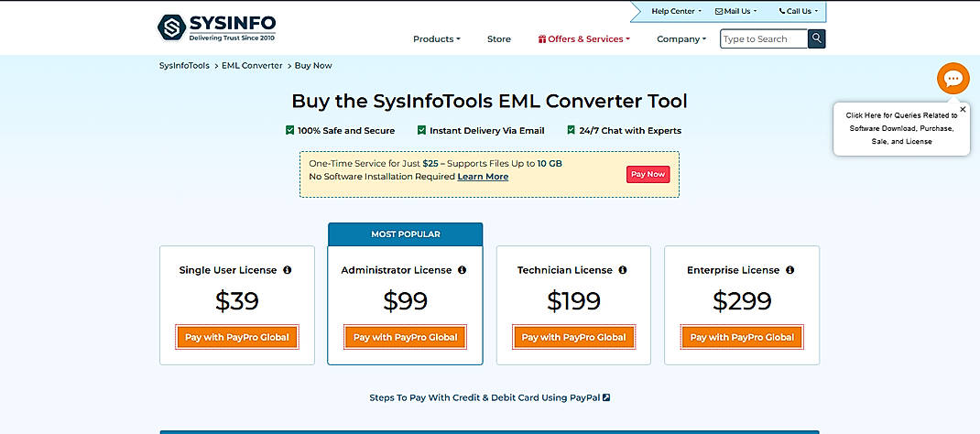Click the $99 price

[x=405, y=301]
